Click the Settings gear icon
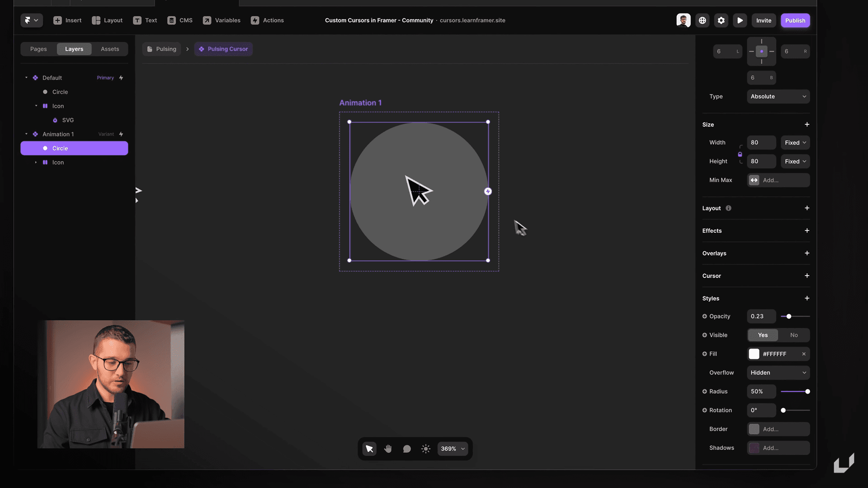868x488 pixels. pos(722,20)
